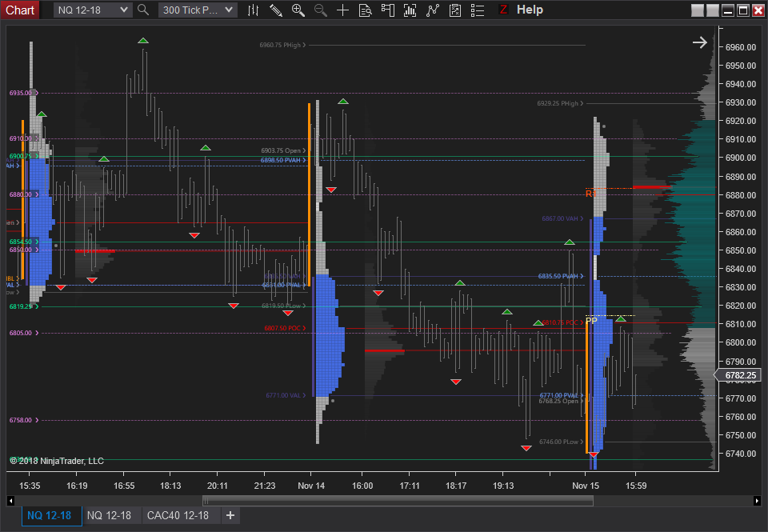Click the 15:35 time axis label

click(30, 486)
